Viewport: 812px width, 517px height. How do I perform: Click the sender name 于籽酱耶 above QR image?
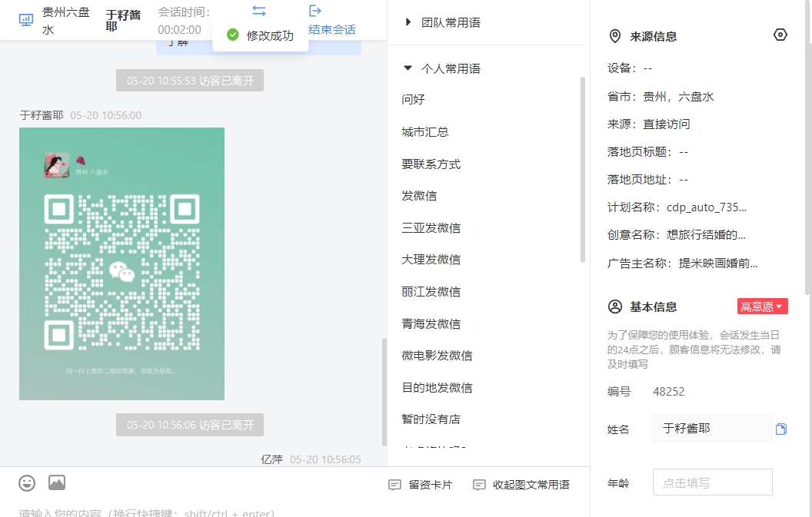[42, 115]
